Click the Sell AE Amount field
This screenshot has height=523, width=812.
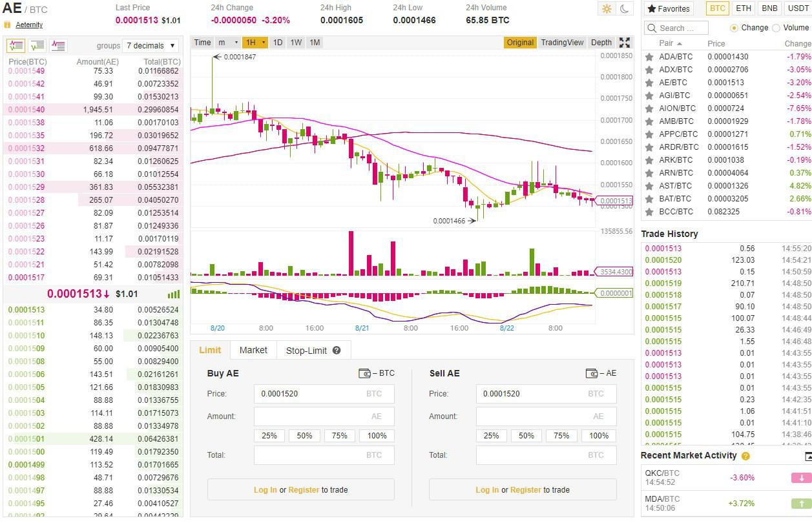tap(546, 416)
